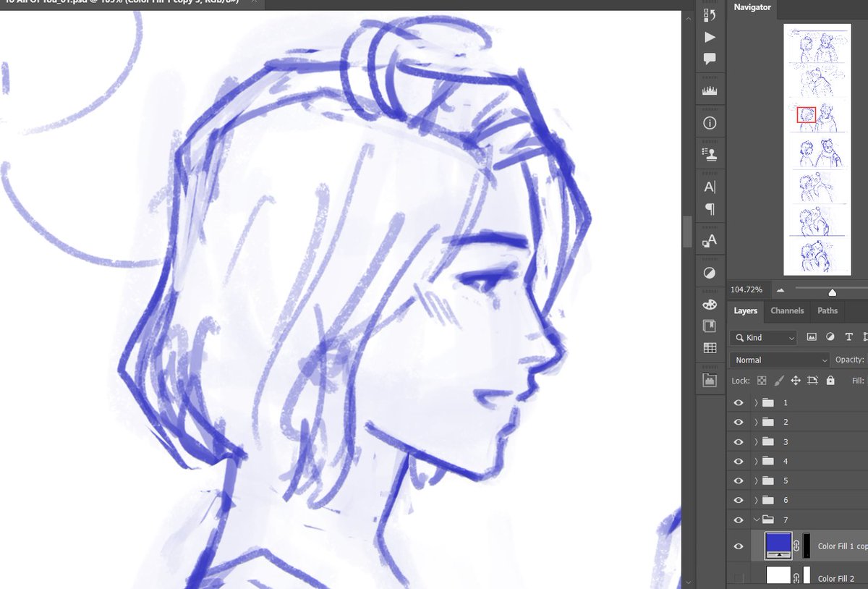Switch to the Paths tab
868x589 pixels.
(827, 310)
